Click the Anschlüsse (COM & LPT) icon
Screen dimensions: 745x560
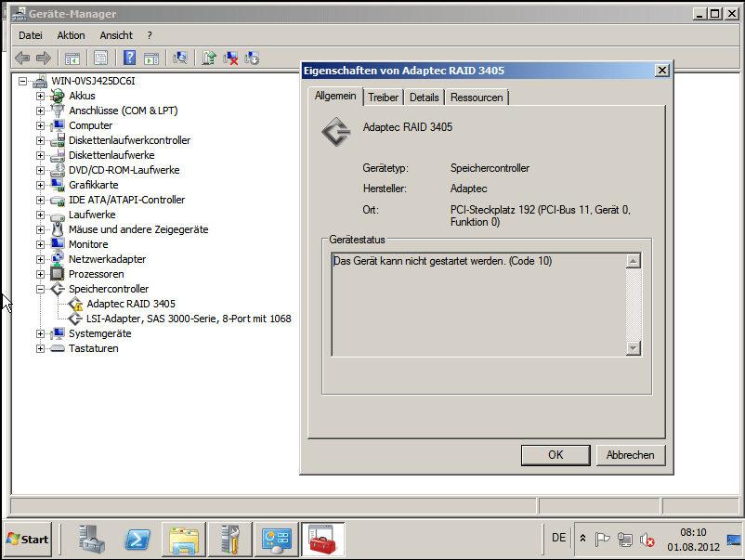point(58,111)
